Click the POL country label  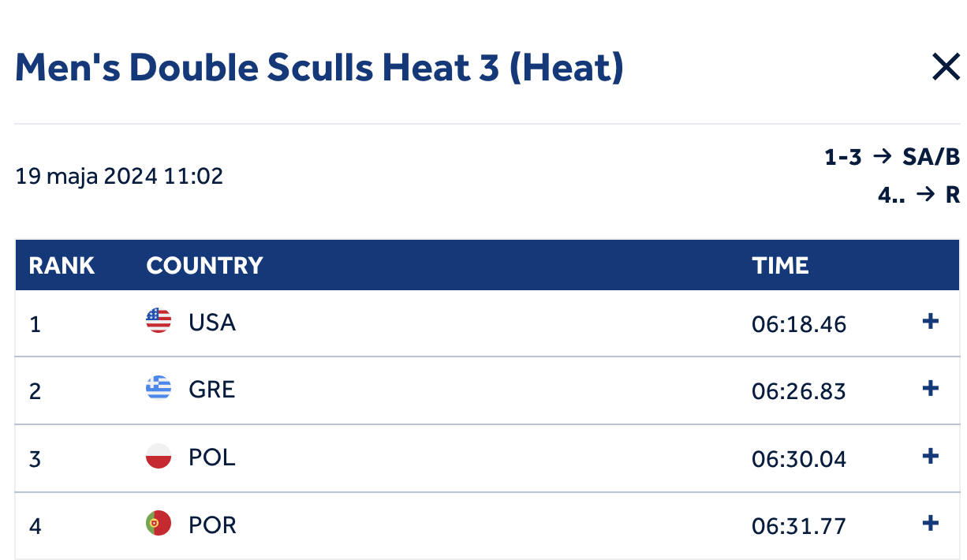[x=212, y=457]
